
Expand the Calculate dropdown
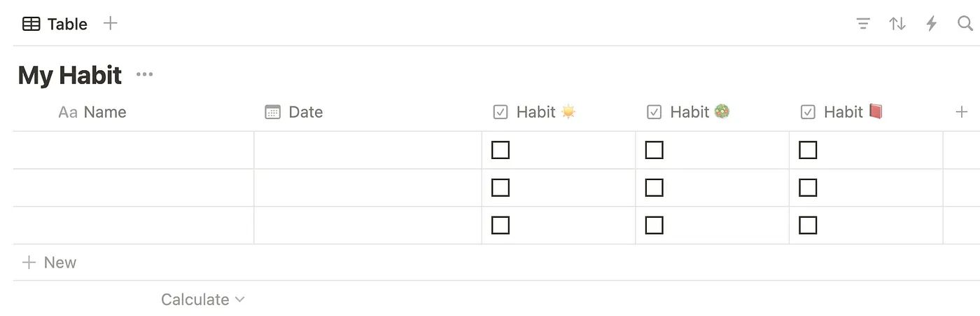coord(203,300)
